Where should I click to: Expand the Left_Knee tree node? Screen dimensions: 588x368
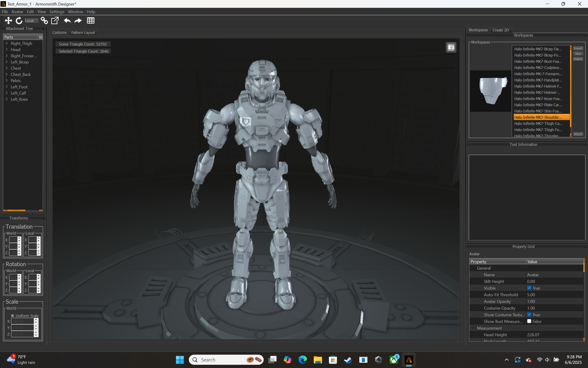click(7, 99)
